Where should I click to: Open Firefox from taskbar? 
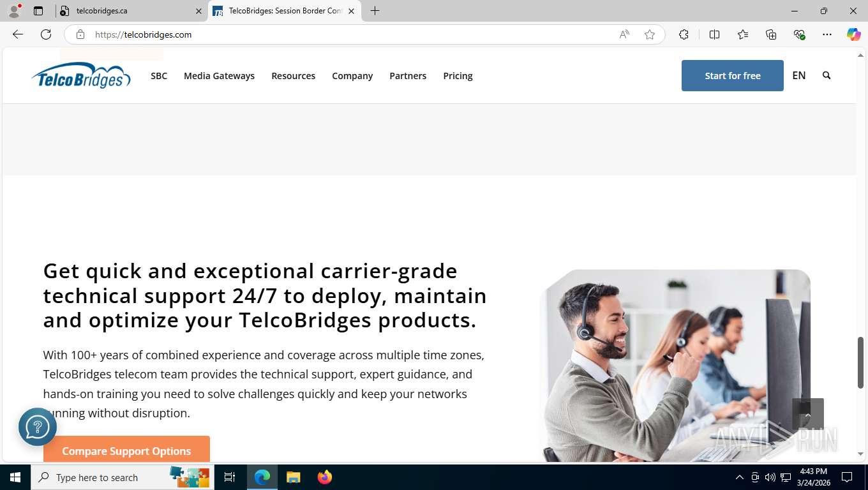(x=325, y=477)
